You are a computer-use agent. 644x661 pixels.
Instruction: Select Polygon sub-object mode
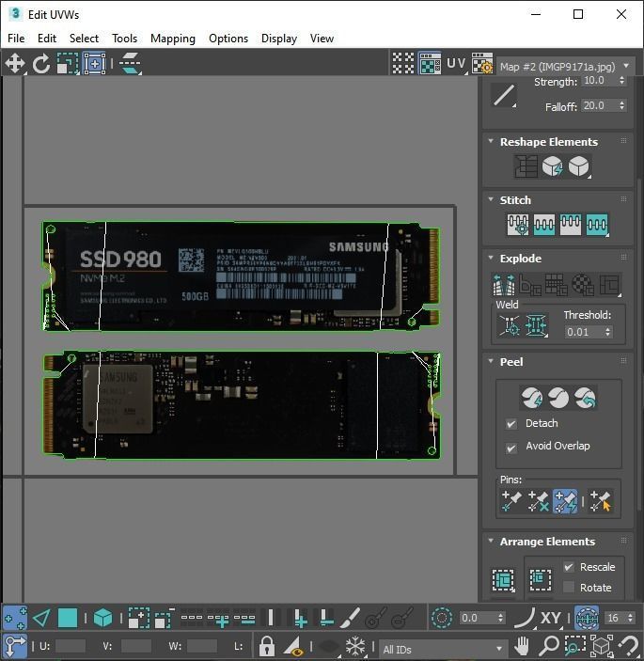68,619
